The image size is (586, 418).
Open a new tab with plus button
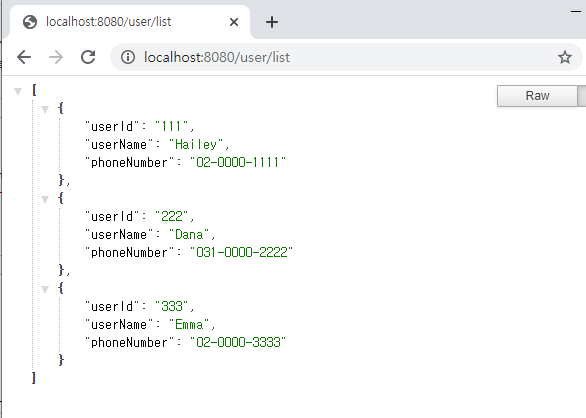point(272,22)
